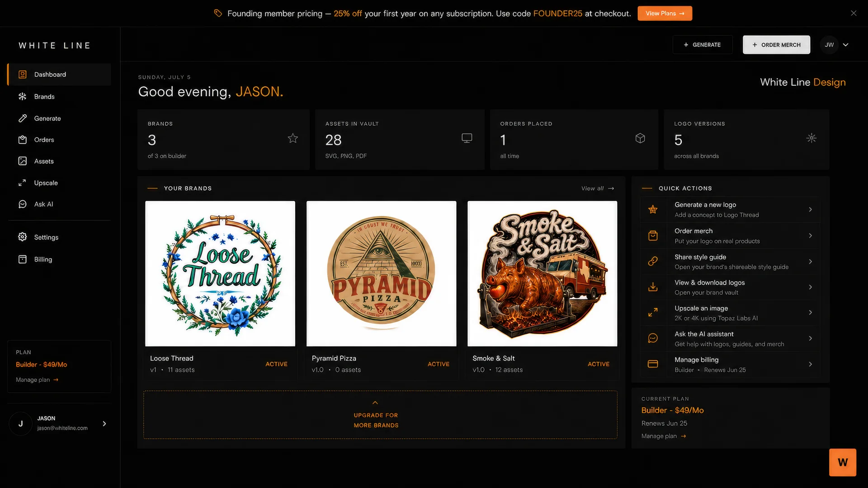Select Generate in the sidebar
The width and height of the screenshot is (868, 488).
tap(59, 118)
